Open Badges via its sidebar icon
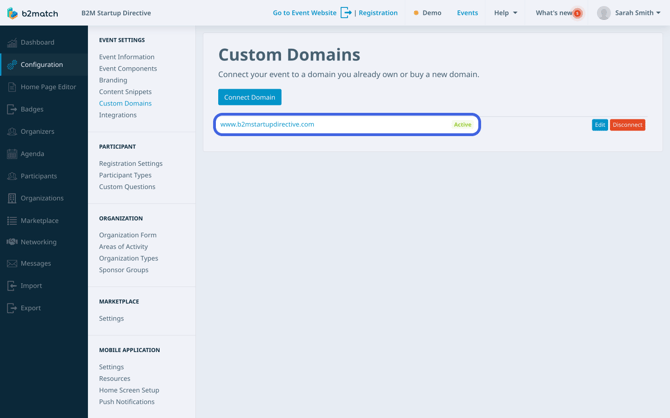The image size is (670, 418). click(x=12, y=109)
